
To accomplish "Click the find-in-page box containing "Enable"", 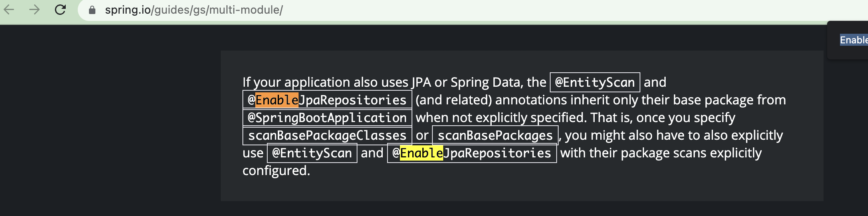I will (854, 40).
